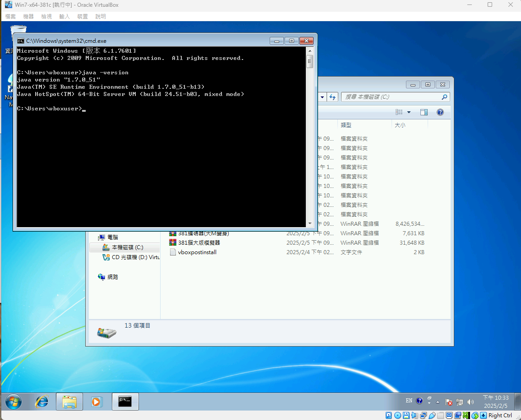Open the network tray icon
521x420 pixels.
click(460, 402)
